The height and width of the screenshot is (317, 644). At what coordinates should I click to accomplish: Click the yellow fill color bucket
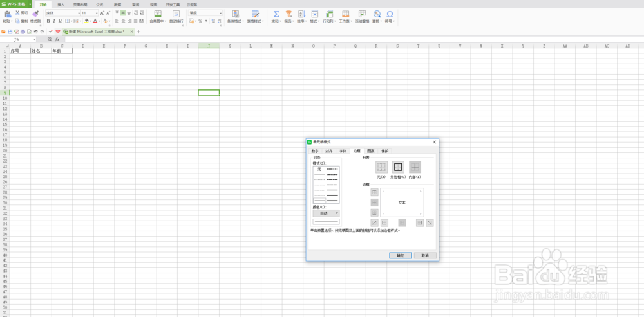pos(87,21)
